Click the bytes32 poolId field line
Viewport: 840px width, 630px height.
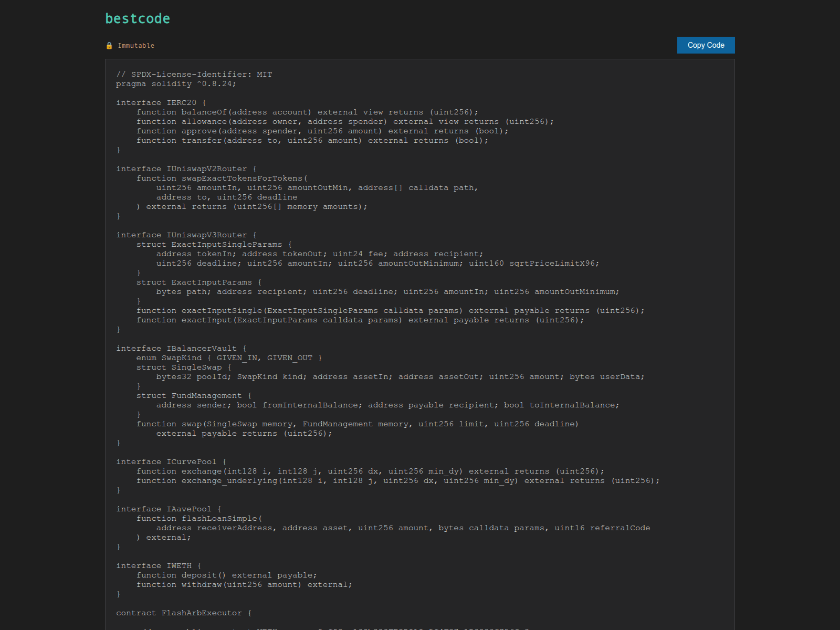[x=401, y=377]
